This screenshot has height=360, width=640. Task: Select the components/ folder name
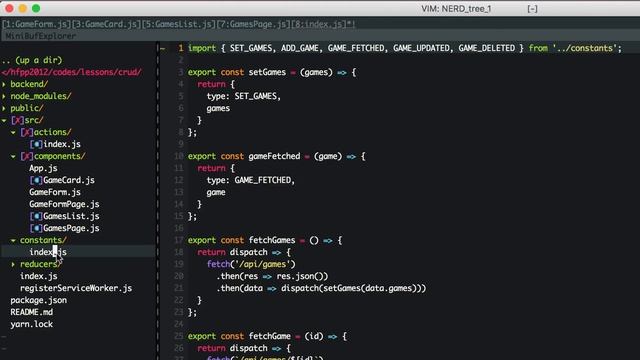click(x=60, y=156)
